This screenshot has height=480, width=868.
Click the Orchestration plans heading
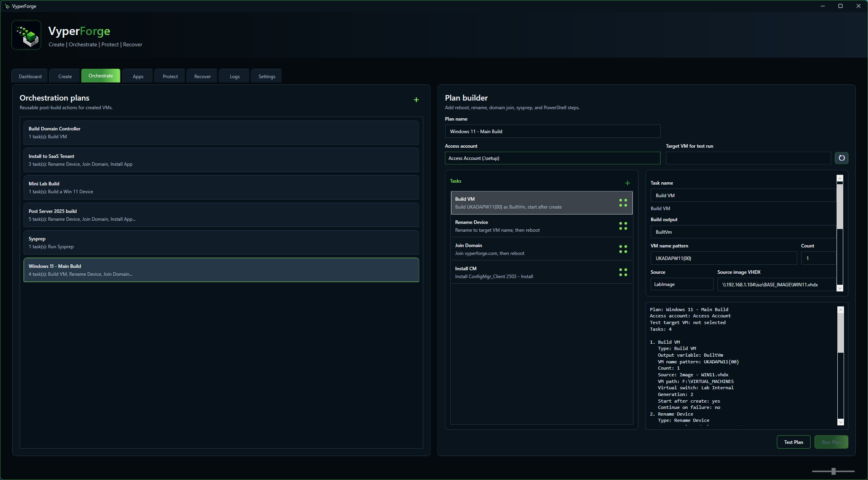(x=54, y=98)
